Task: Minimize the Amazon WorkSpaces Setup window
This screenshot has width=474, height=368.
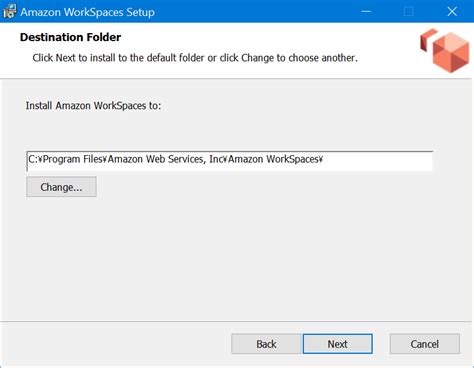Action: click(x=366, y=11)
